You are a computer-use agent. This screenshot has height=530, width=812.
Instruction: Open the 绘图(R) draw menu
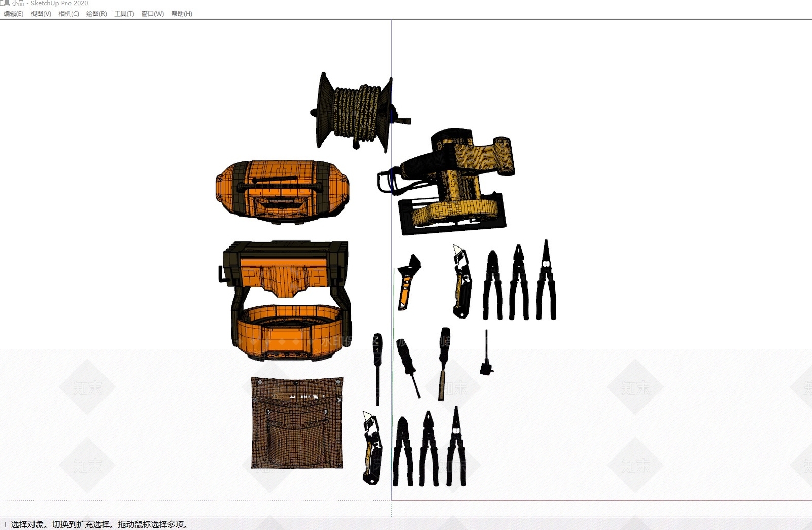pyautogui.click(x=96, y=14)
